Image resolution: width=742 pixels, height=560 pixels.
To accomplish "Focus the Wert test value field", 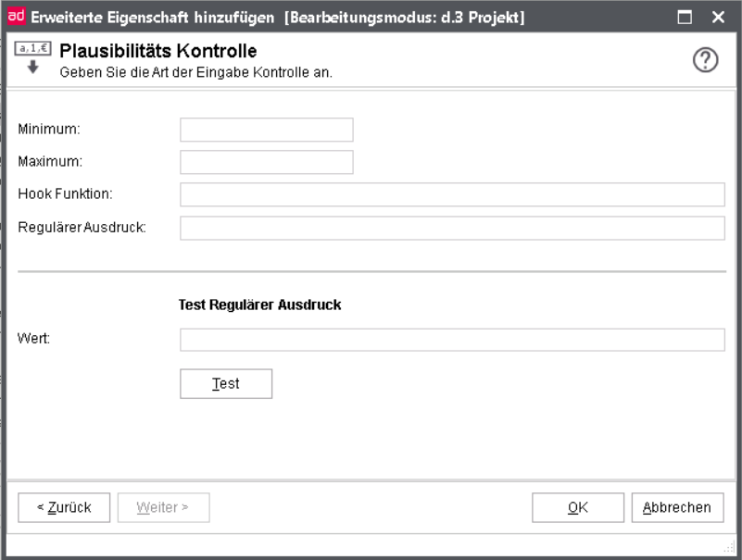I will click(451, 340).
